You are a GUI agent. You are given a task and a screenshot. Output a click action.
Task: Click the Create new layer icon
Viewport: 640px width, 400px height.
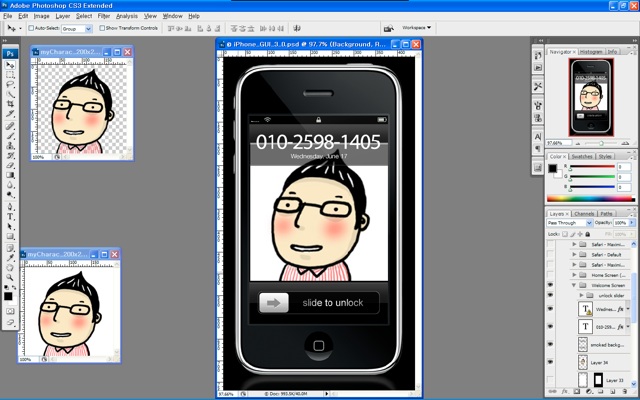point(612,391)
